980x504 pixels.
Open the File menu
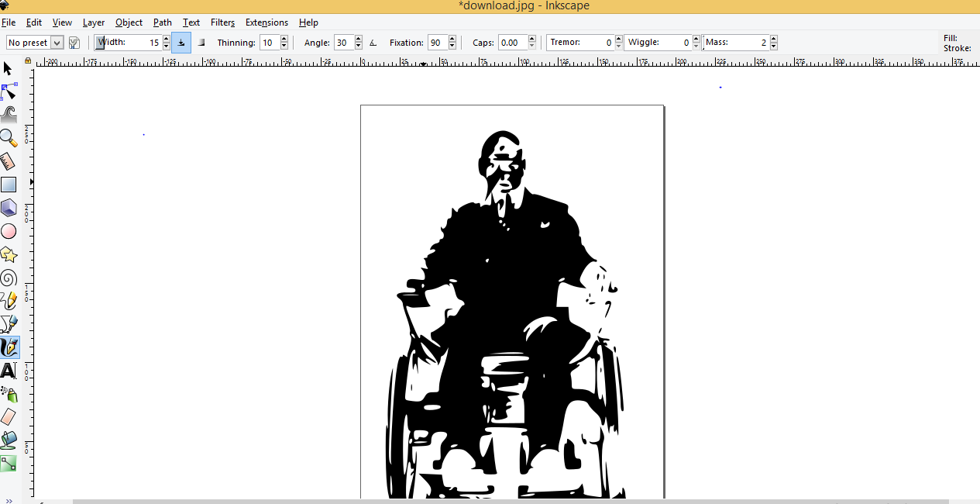pyautogui.click(x=9, y=22)
